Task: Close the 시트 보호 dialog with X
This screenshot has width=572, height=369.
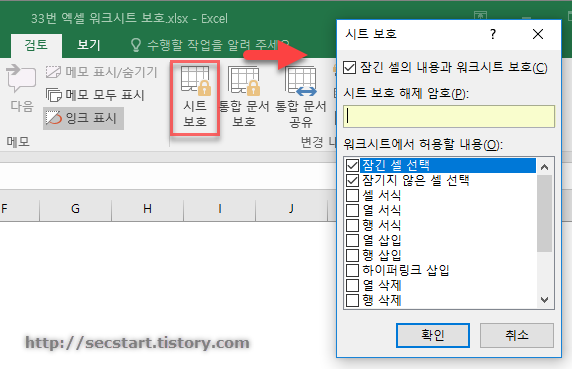Action: (x=538, y=34)
